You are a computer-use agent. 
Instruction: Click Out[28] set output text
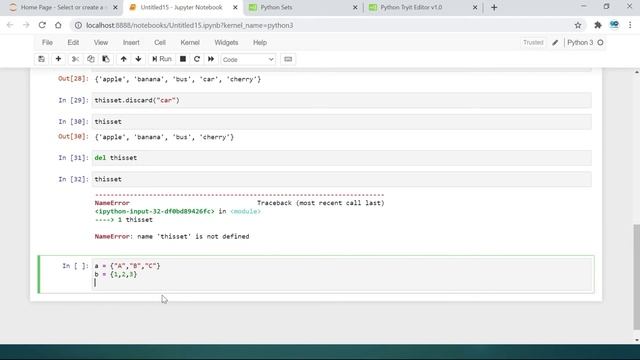point(178,79)
